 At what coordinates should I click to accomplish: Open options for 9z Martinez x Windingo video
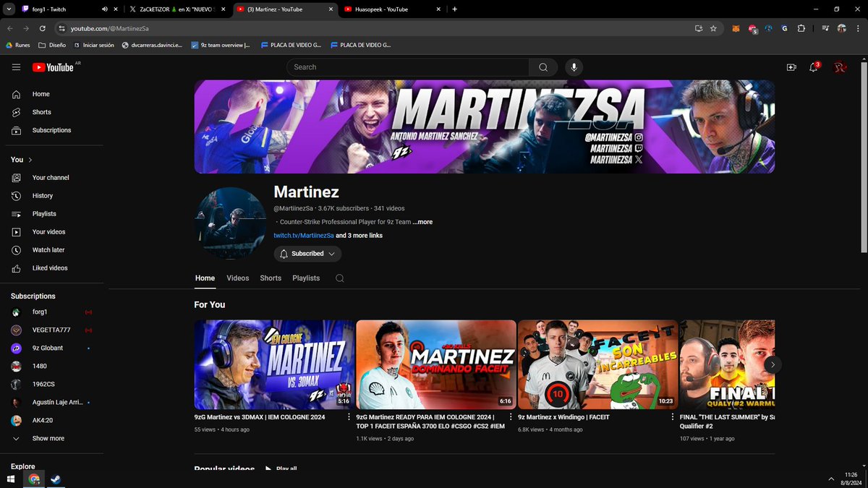[x=673, y=417]
